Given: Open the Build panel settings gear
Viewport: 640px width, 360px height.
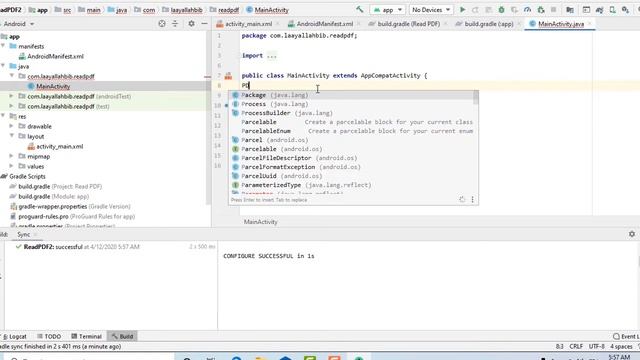Looking at the screenshot, I should point(632,234).
